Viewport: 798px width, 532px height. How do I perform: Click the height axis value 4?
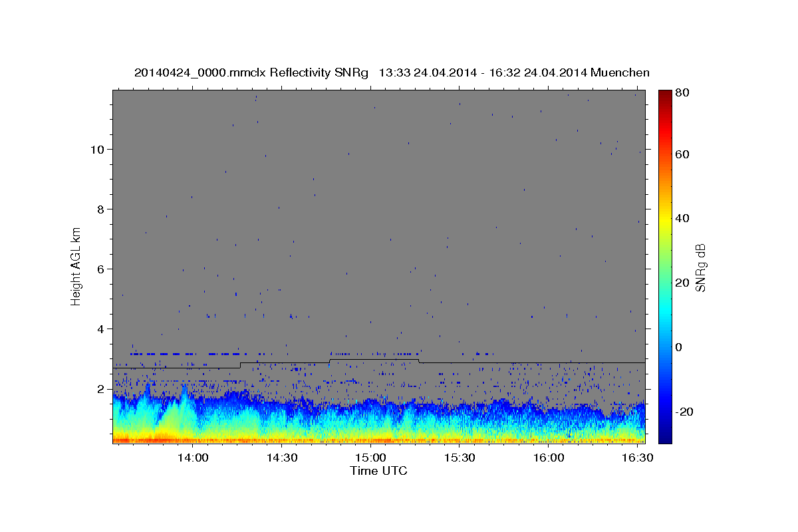pyautogui.click(x=102, y=329)
